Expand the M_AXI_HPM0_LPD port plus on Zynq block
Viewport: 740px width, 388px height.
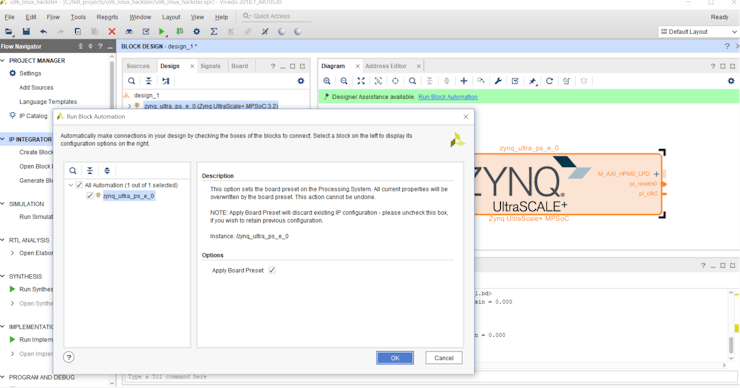[656, 174]
